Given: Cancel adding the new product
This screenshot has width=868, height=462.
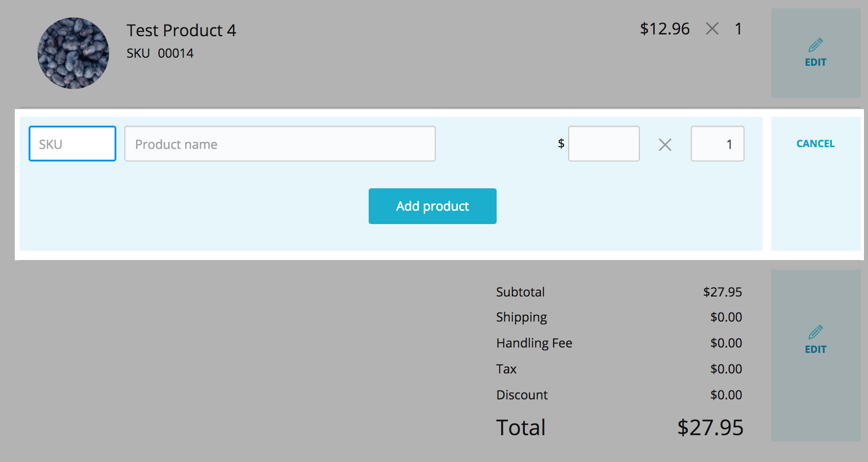Looking at the screenshot, I should tap(815, 144).
